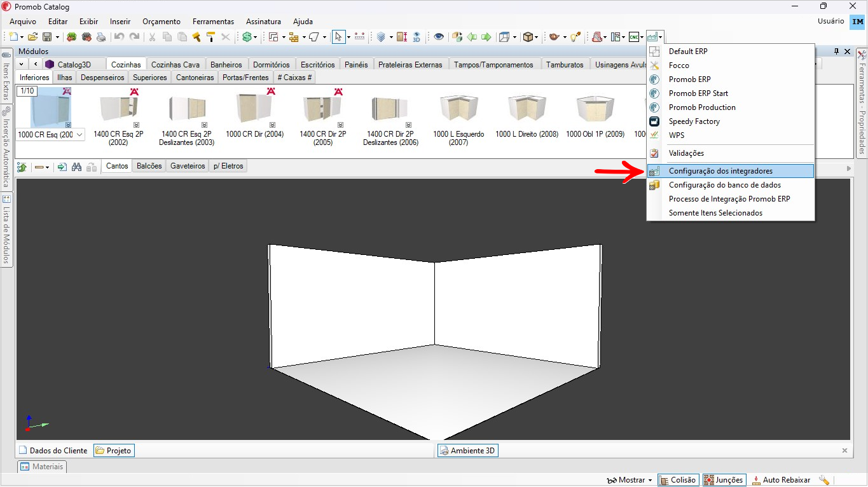Screen dimensions: 868x487
Task: Toggle the Colisão option in status bar
Action: [x=679, y=480]
